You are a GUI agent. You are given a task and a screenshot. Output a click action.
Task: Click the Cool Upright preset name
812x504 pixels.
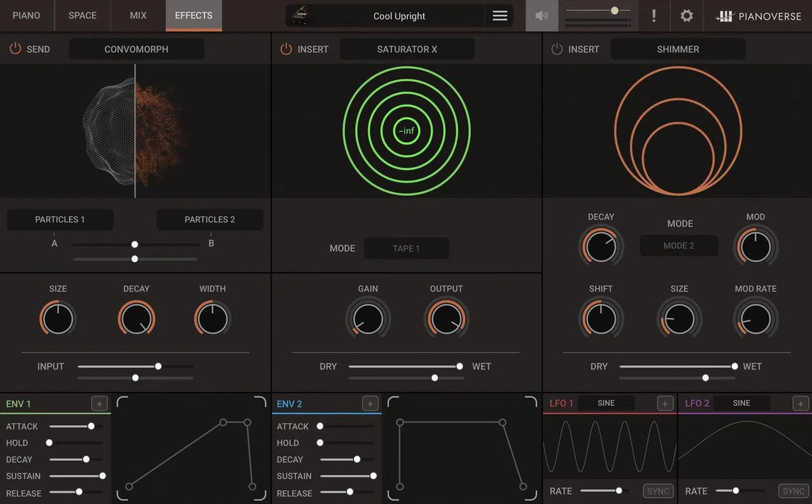pyautogui.click(x=399, y=16)
